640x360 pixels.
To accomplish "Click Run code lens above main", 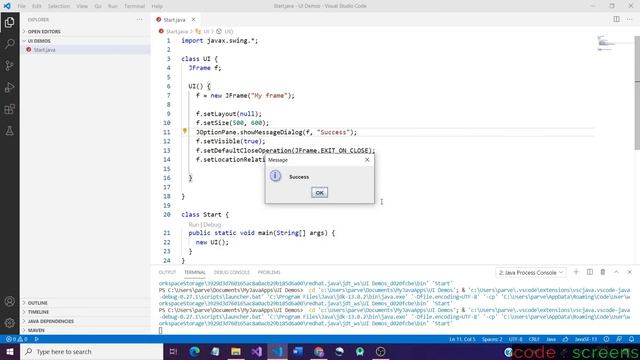I will (193, 224).
